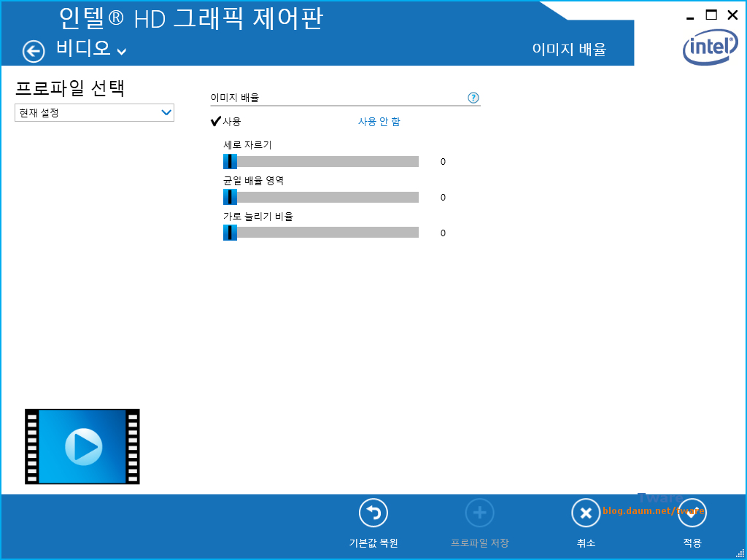Open the 현재 설정 profile dropdown
747x560 pixels.
tap(94, 113)
